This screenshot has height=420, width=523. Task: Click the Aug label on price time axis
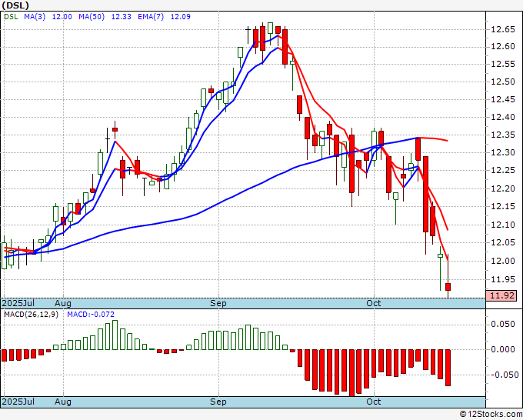click(63, 303)
